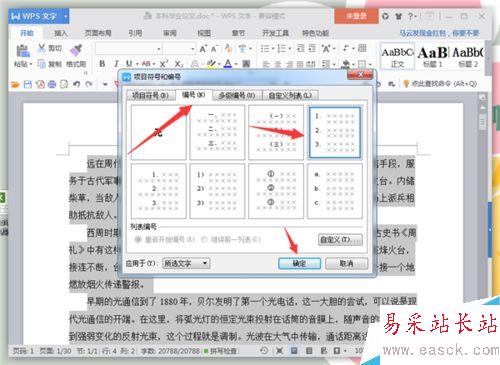Screen dimensions: 500x365
Task: Click the Cut scissors icon
Action: tap(41, 48)
